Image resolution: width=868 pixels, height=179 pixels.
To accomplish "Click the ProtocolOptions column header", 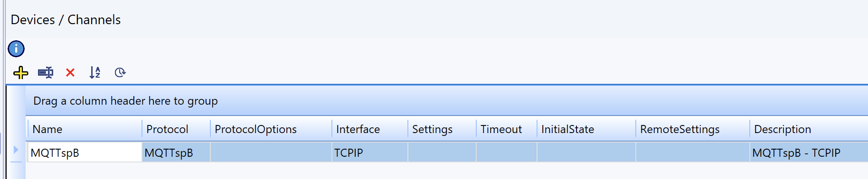I will [271, 129].
